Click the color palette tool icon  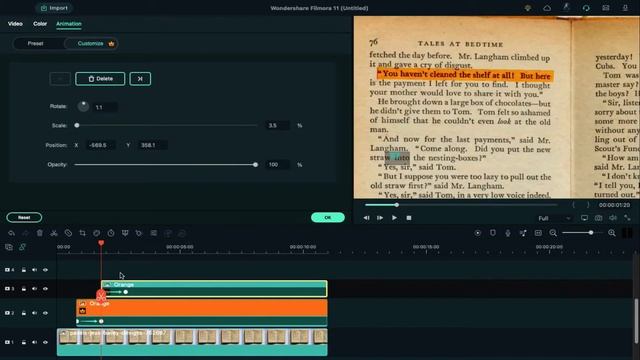click(97, 233)
